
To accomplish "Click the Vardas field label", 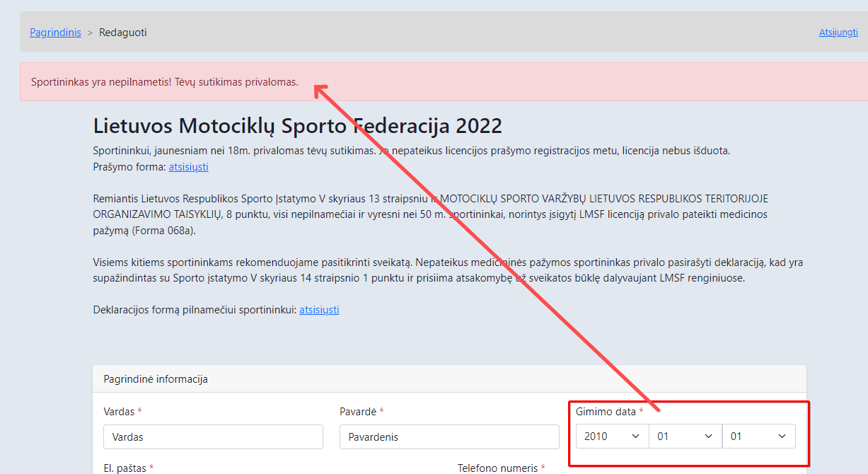I will [123, 411].
